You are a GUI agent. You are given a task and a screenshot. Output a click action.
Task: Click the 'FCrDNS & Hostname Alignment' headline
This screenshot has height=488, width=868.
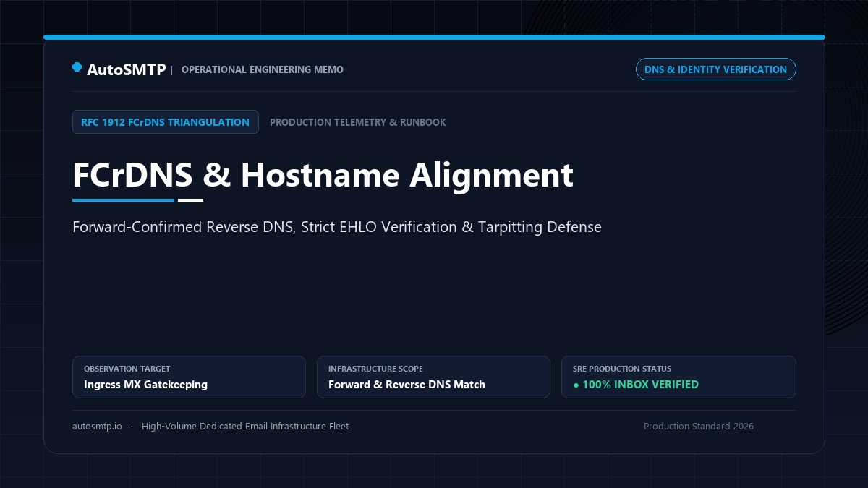323,175
